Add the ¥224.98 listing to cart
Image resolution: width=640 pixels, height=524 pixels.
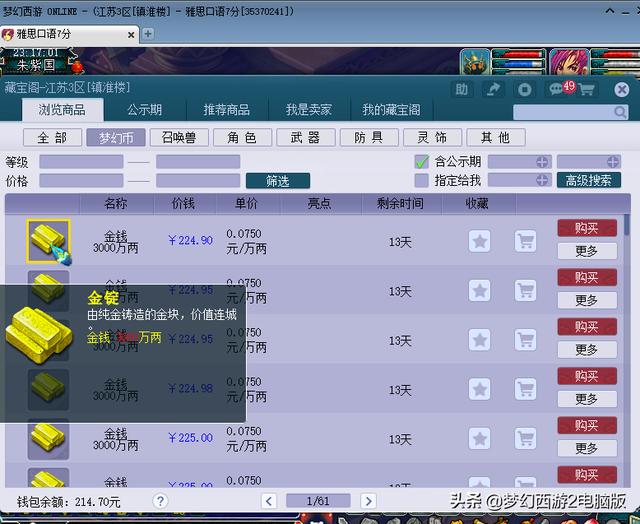(525, 389)
